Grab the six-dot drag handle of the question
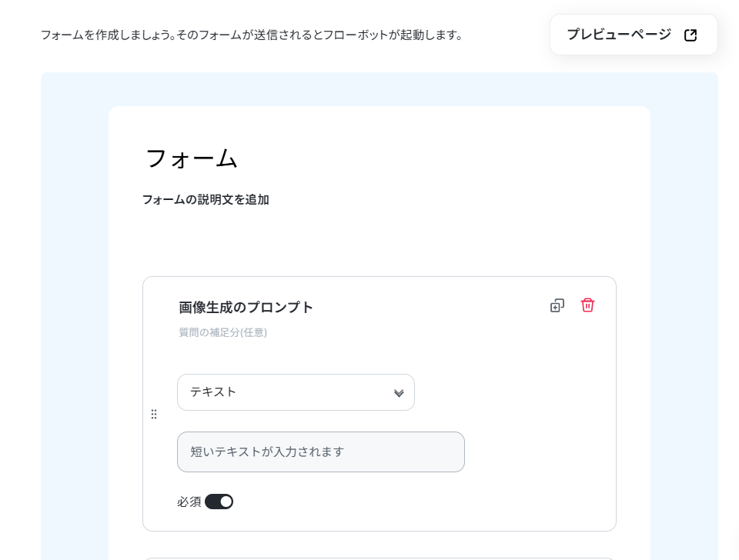The height and width of the screenshot is (560, 739). 154,414
